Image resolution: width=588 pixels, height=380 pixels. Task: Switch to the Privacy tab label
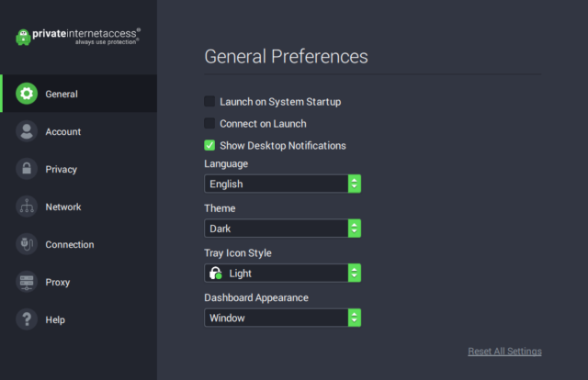62,169
